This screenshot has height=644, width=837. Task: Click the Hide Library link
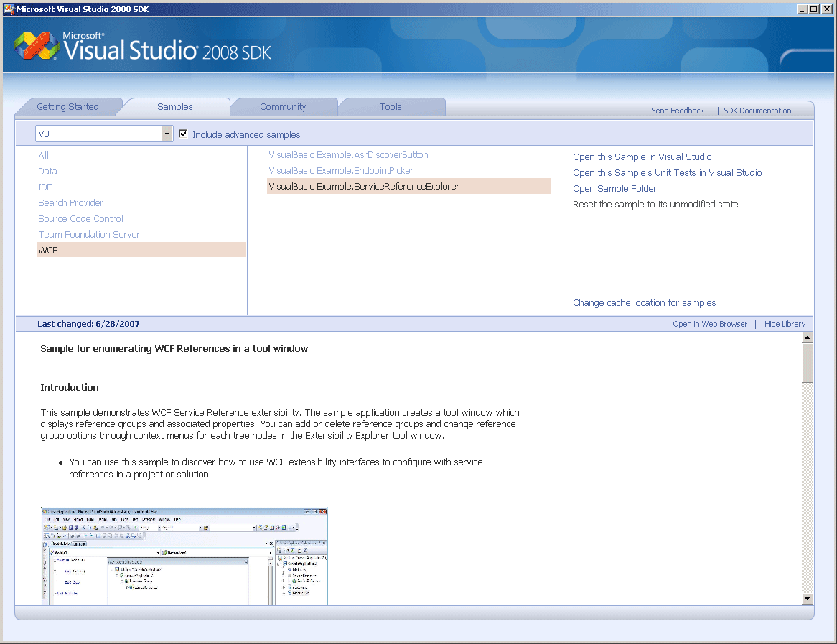(785, 324)
